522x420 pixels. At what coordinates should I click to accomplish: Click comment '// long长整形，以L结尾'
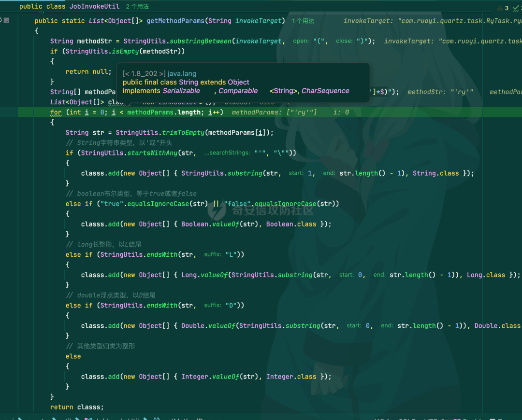[x=103, y=244]
